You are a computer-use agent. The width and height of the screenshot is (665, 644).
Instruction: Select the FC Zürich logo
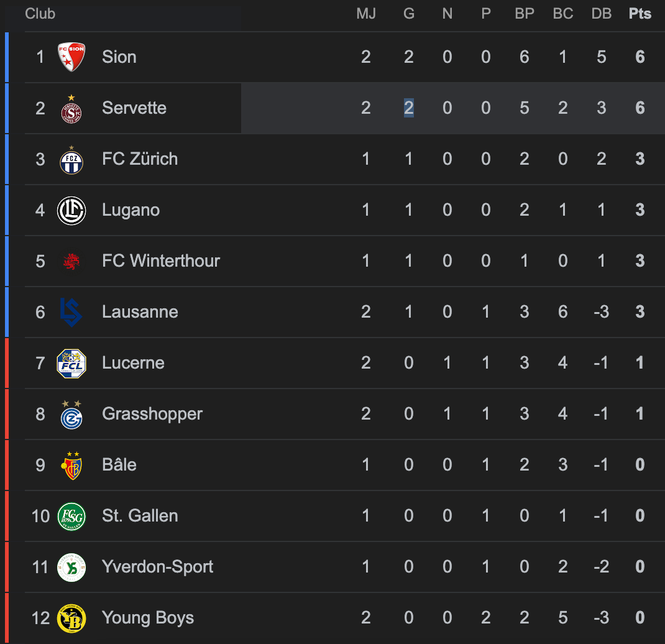(71, 160)
